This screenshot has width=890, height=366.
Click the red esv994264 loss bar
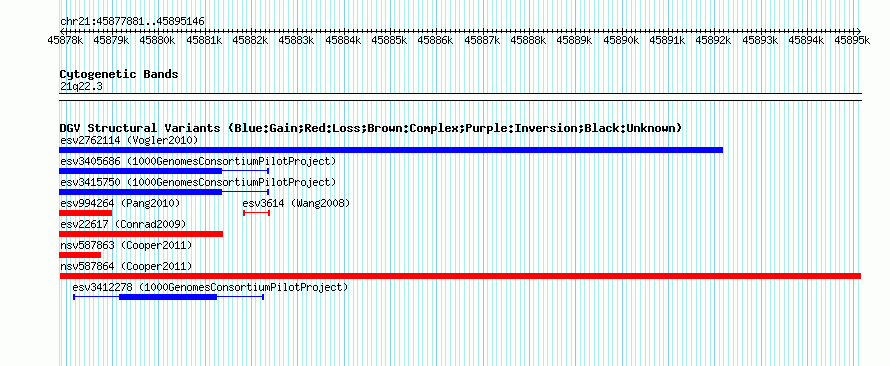(86, 213)
